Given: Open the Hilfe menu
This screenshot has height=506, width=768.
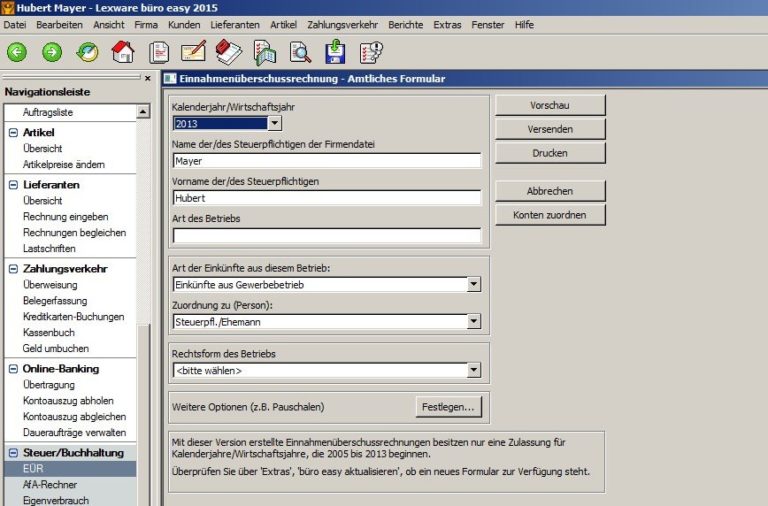Looking at the screenshot, I should pyautogui.click(x=524, y=24).
